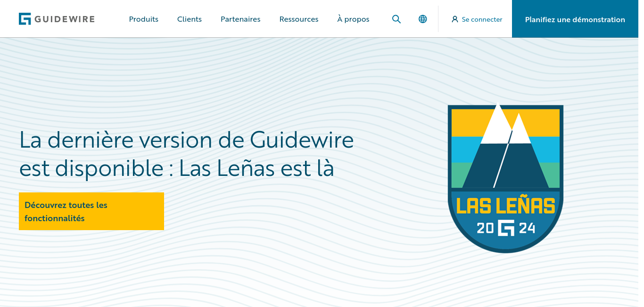The width and height of the screenshot is (644, 307).
Task: Open the Partenaires menu
Action: (x=240, y=19)
